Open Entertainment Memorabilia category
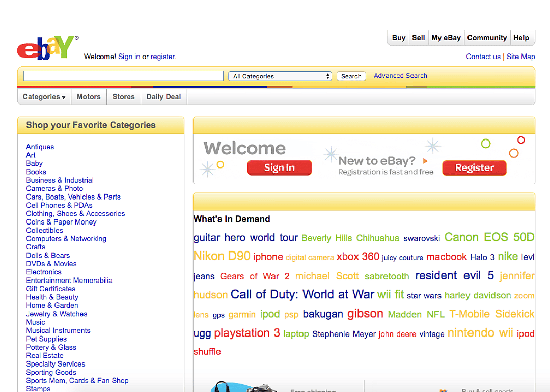 tap(69, 281)
